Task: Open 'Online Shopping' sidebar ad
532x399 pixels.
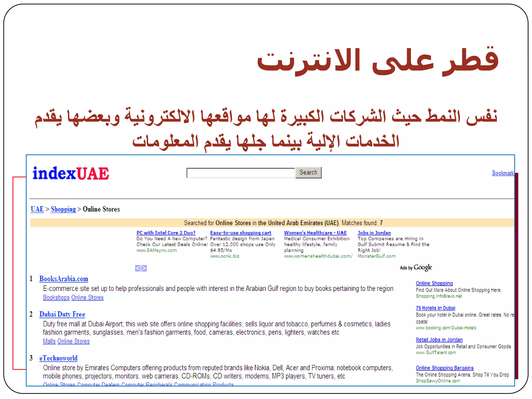Action: (434, 283)
